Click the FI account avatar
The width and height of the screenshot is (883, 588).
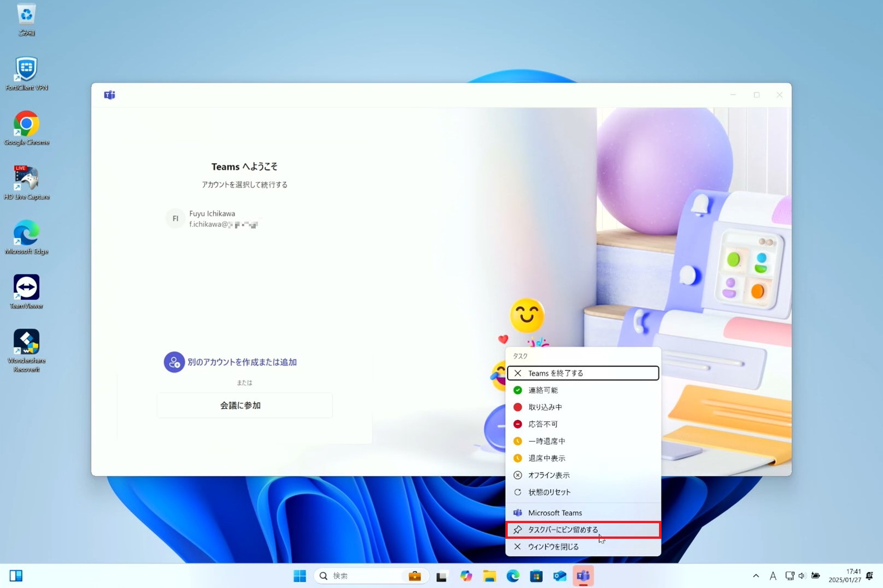pos(175,218)
